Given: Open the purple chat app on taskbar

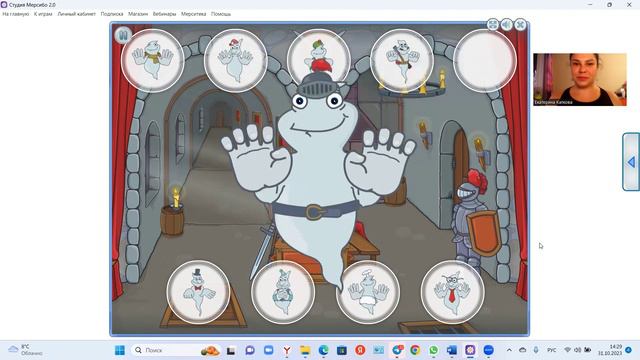Looking at the screenshot, I should point(250,350).
